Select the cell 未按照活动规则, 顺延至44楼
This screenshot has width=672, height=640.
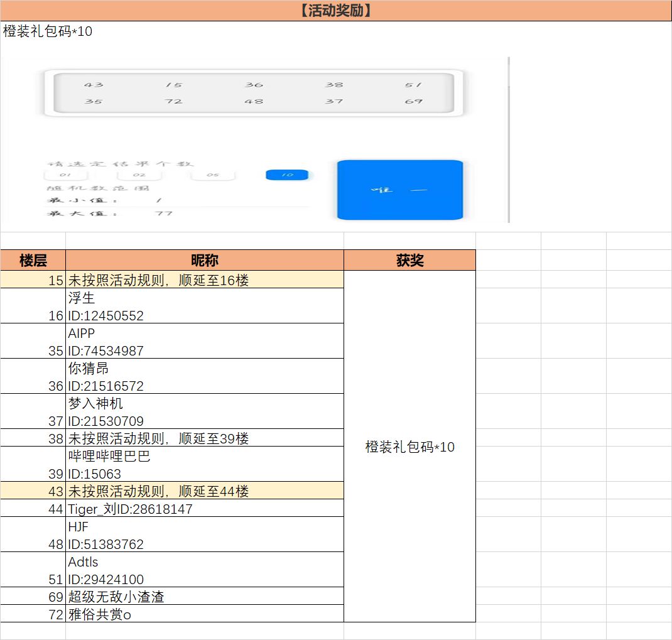coord(205,491)
